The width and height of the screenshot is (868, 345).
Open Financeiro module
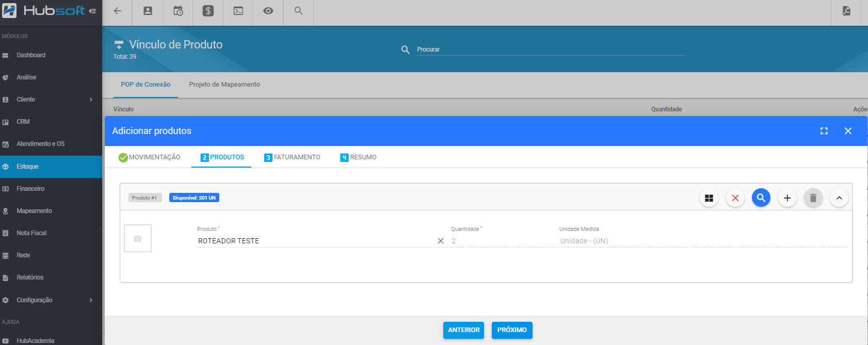point(51,189)
